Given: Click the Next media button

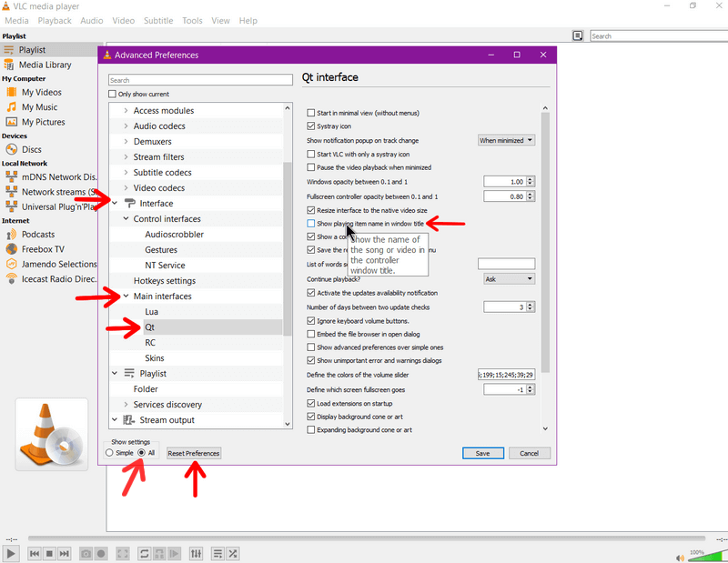Looking at the screenshot, I should point(64,553).
